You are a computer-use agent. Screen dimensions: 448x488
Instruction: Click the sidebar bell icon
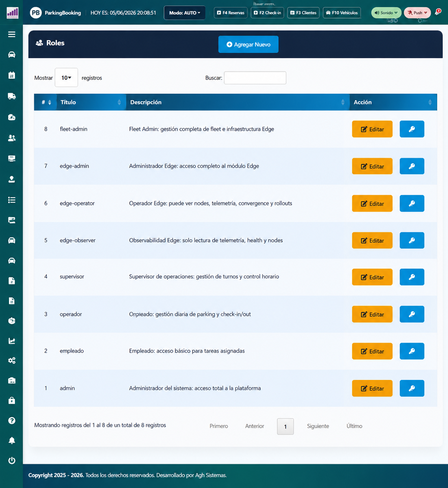12,440
